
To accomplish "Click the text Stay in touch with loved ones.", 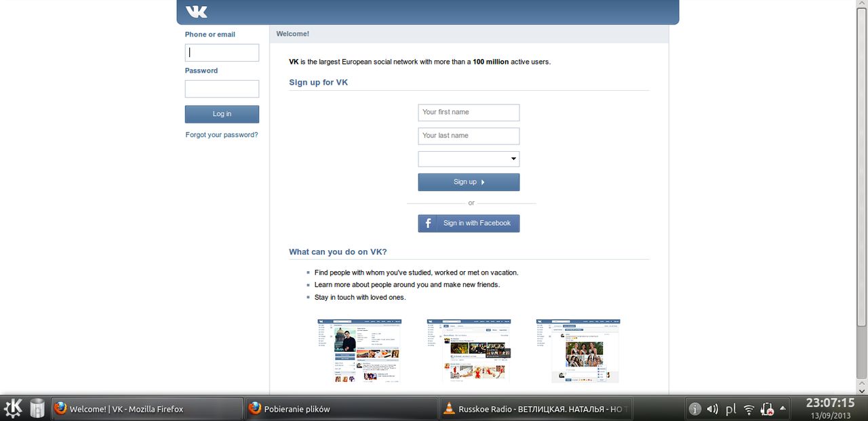I will point(360,298).
